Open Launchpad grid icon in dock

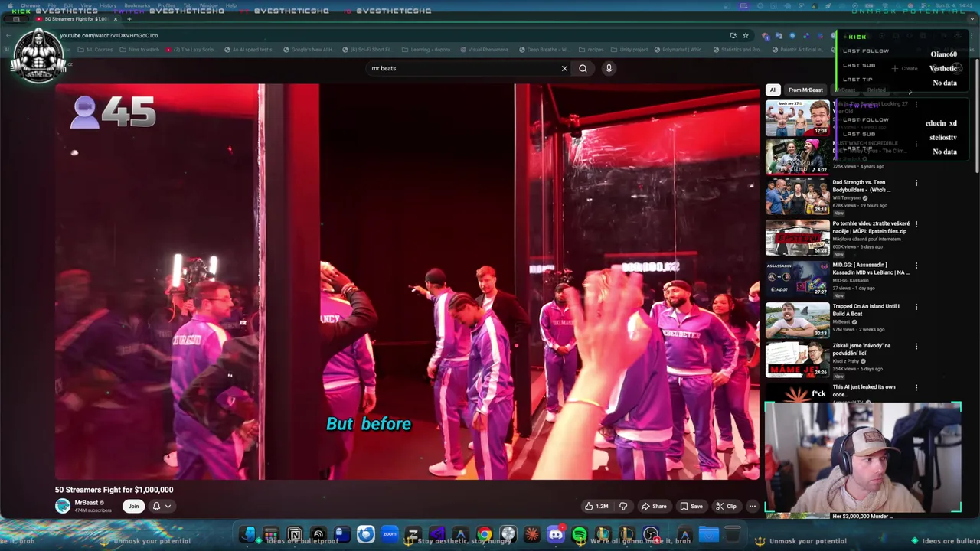(271, 534)
